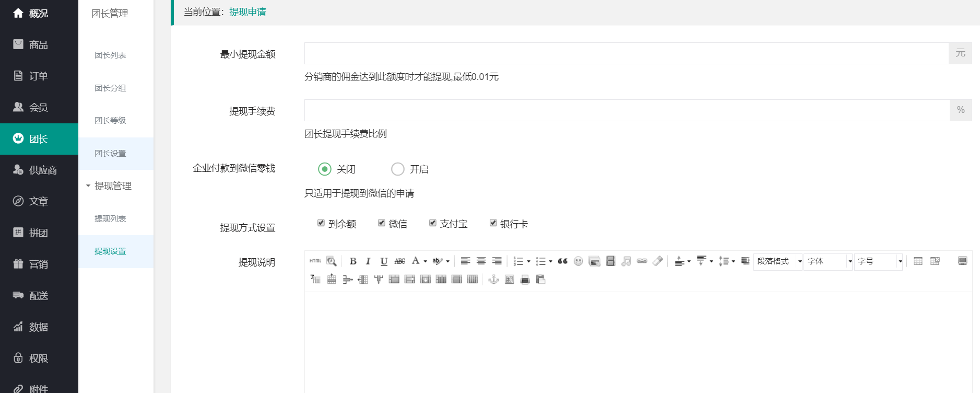Open the 字体 font dropdown
Viewport: 980px width, 393px height.
click(829, 261)
